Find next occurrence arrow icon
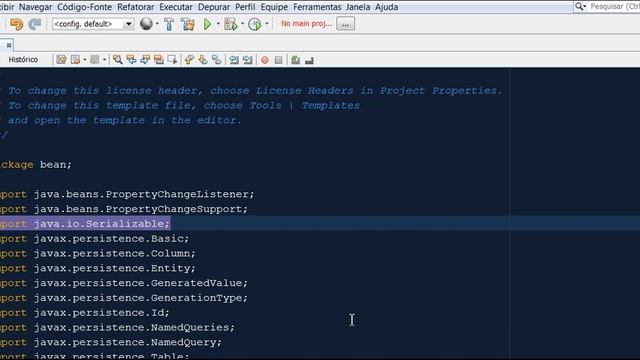Viewport: 640px width, 360px height. (145, 60)
